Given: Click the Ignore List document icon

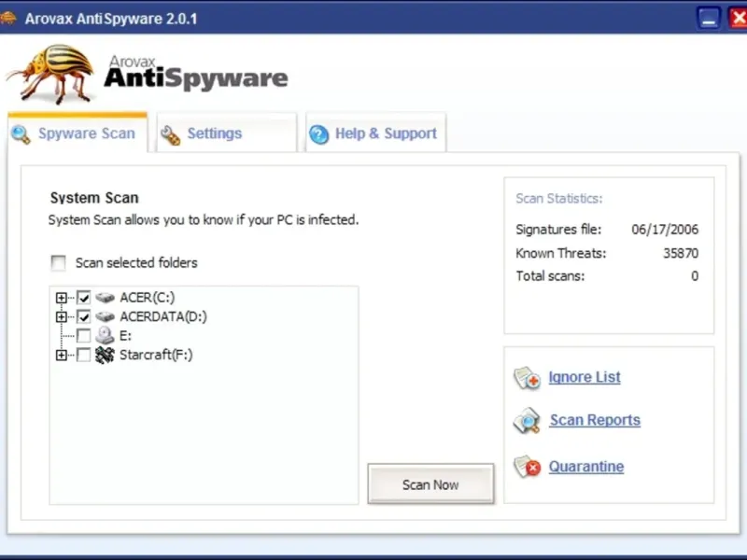Looking at the screenshot, I should (527, 379).
